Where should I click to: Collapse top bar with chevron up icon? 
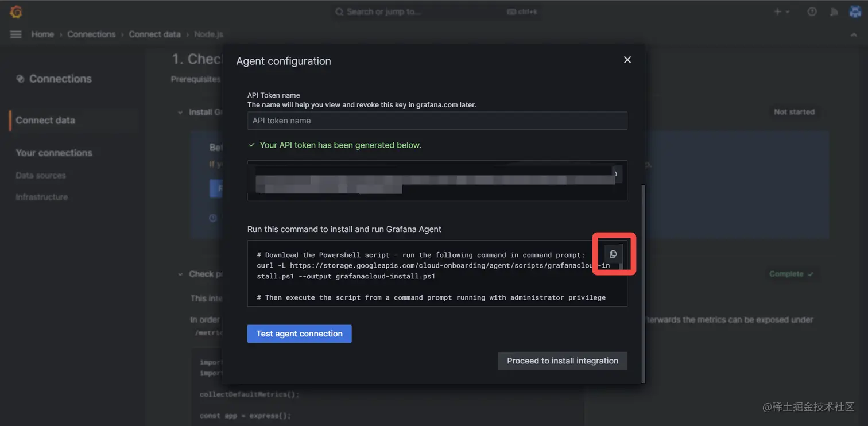(854, 34)
